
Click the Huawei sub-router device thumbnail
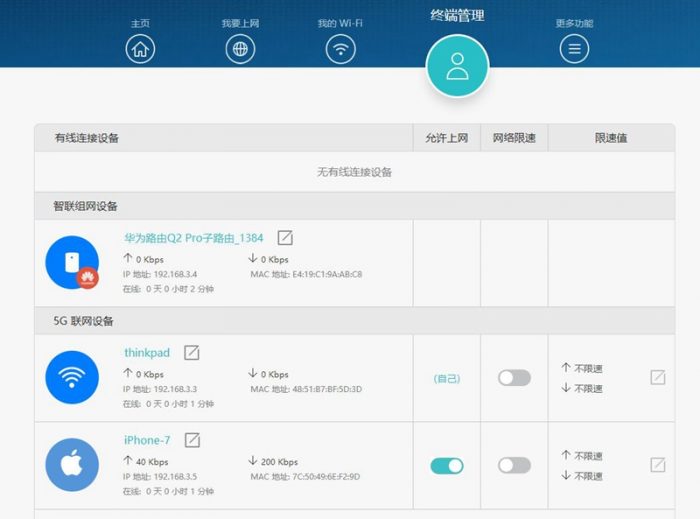pos(72,263)
